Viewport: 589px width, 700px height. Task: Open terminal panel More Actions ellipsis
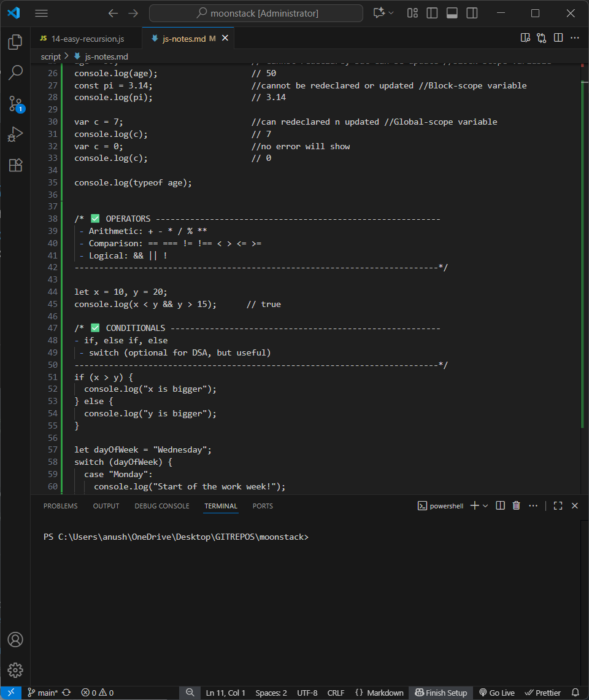coord(533,505)
